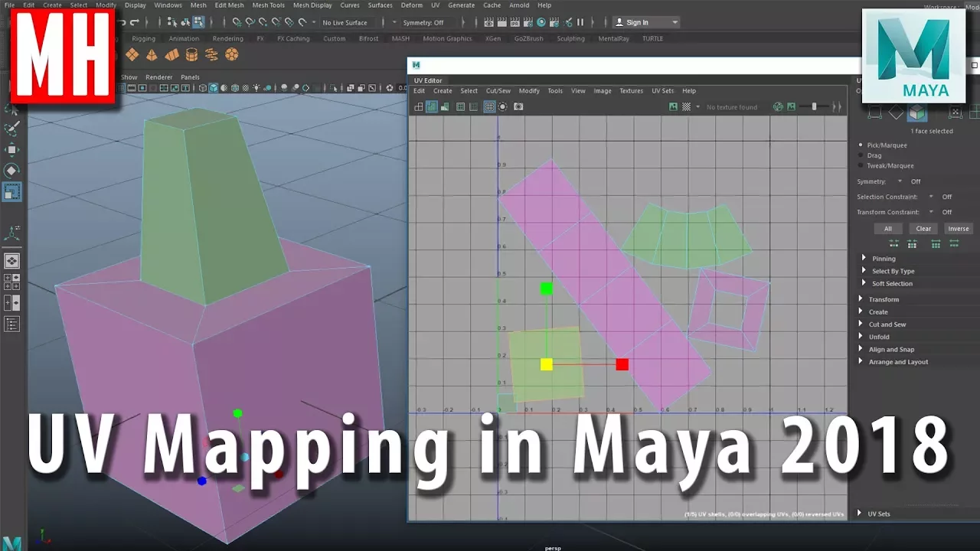This screenshot has height=551, width=980.
Task: Open the Transform Constraint dropdown
Action: point(931,212)
